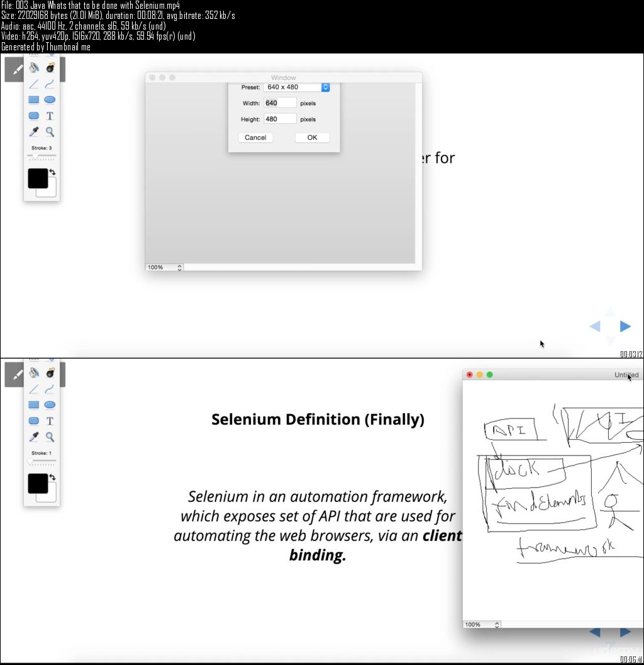Select the Curve tool in the bottom frame

coord(50,389)
